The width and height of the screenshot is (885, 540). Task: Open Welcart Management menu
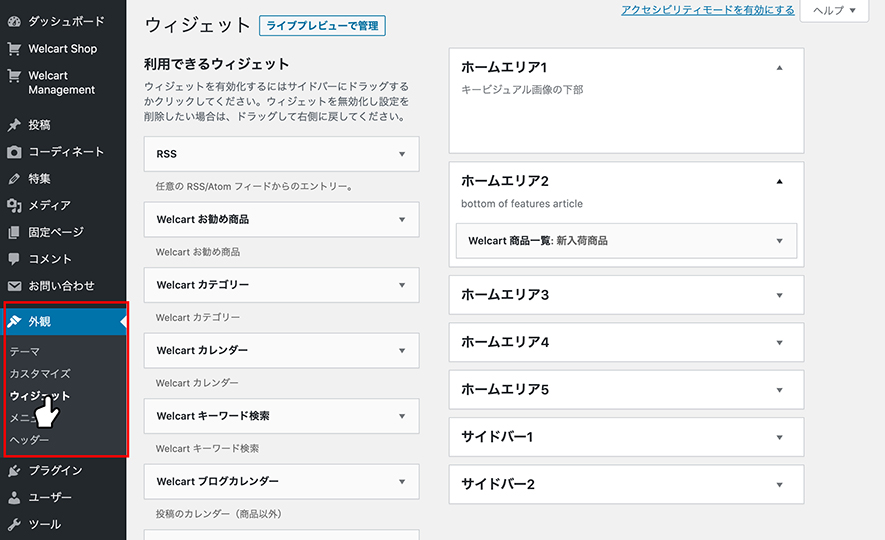point(63,82)
